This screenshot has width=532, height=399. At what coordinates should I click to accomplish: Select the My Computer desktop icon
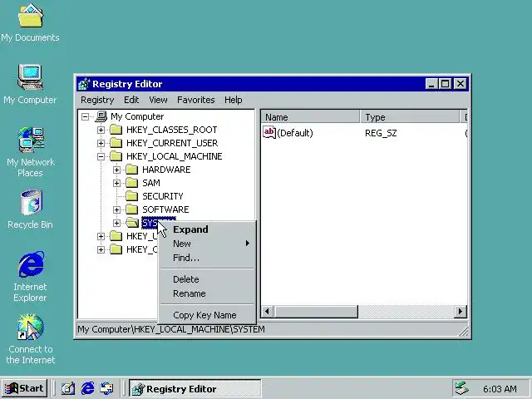(30, 77)
